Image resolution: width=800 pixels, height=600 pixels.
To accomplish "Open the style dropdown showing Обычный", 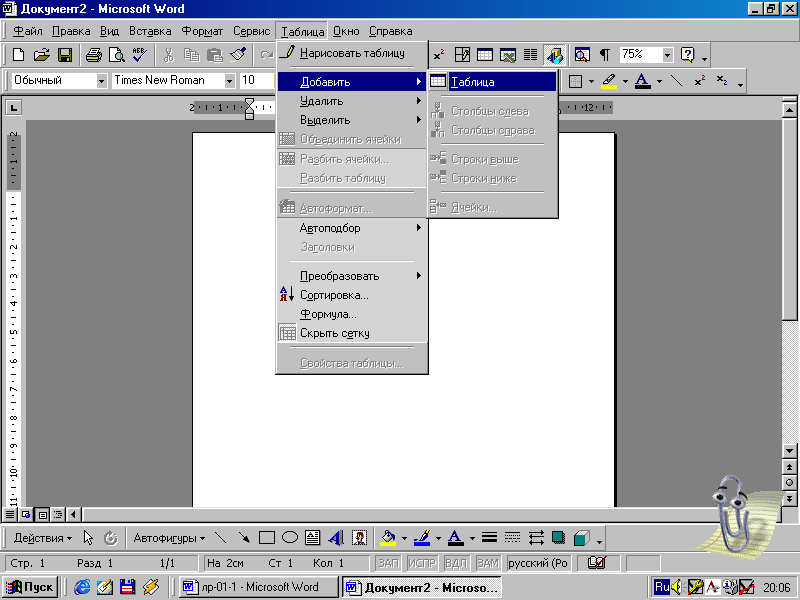I will tap(102, 81).
